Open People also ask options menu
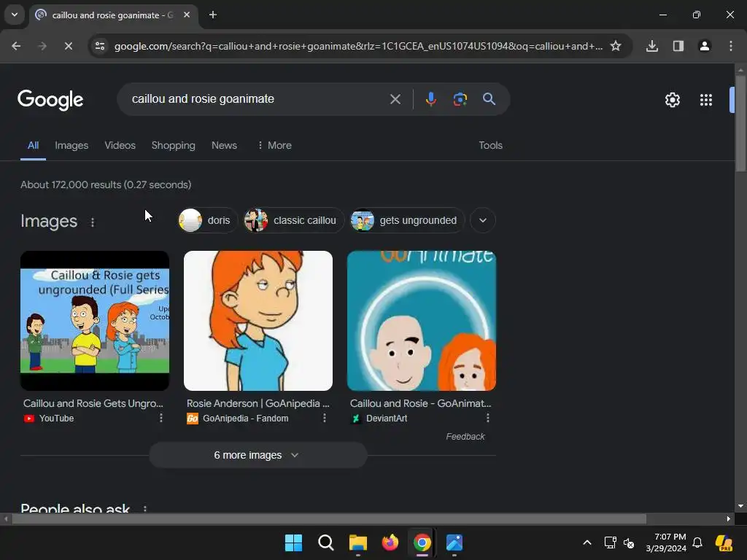This screenshot has width=747, height=560. click(145, 508)
